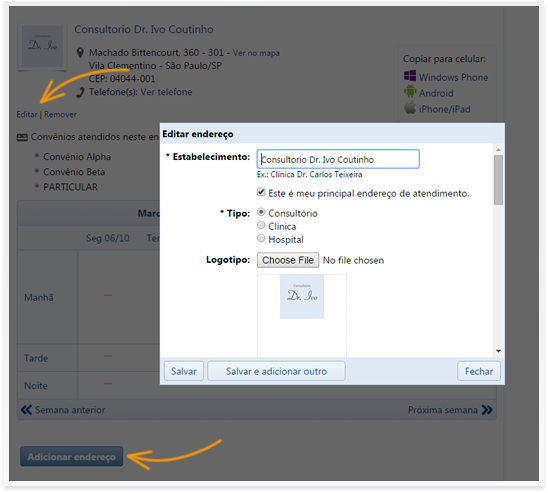Click the dialog scrollbar up arrow

click(498, 150)
